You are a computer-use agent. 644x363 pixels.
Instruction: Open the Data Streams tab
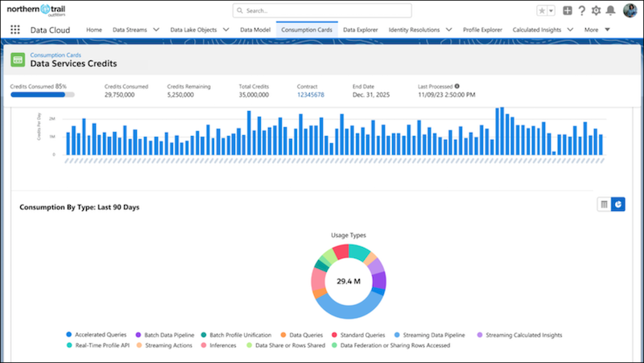pyautogui.click(x=130, y=30)
